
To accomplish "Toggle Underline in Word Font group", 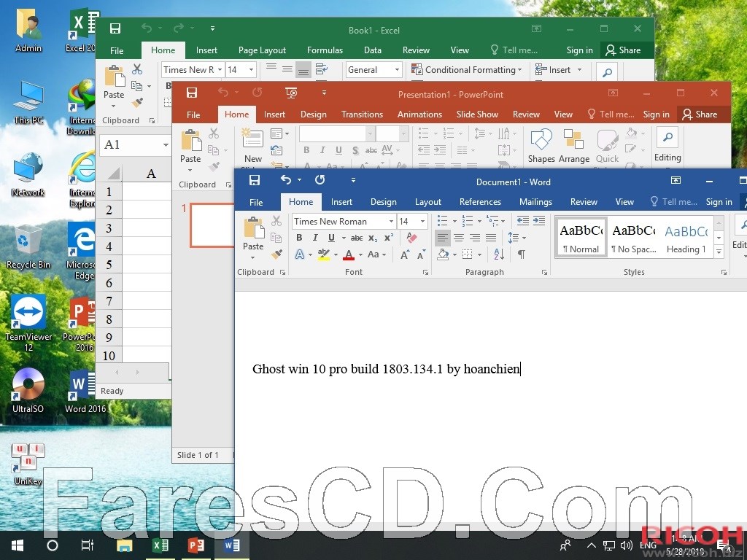I will click(331, 238).
